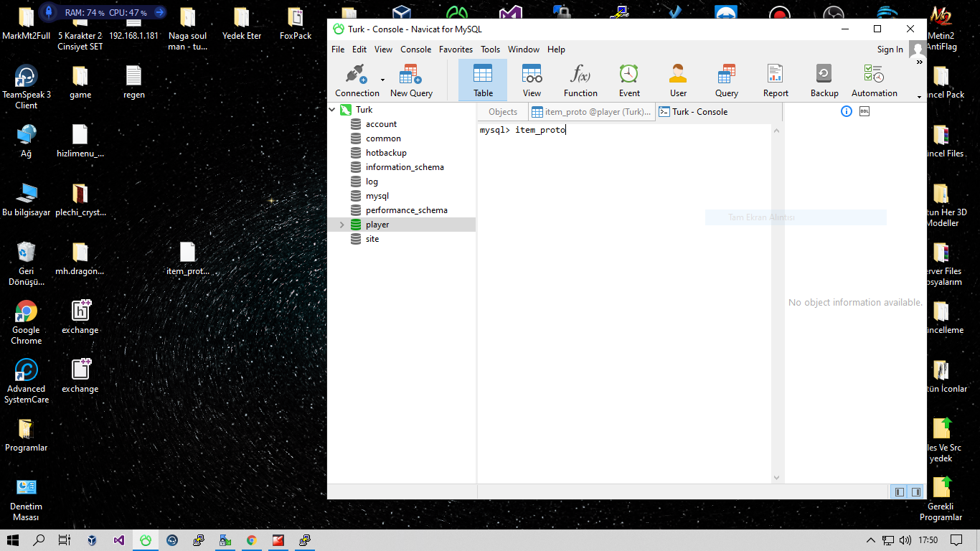Open the Favorites menu
This screenshot has width=980, height=551.
[456, 50]
